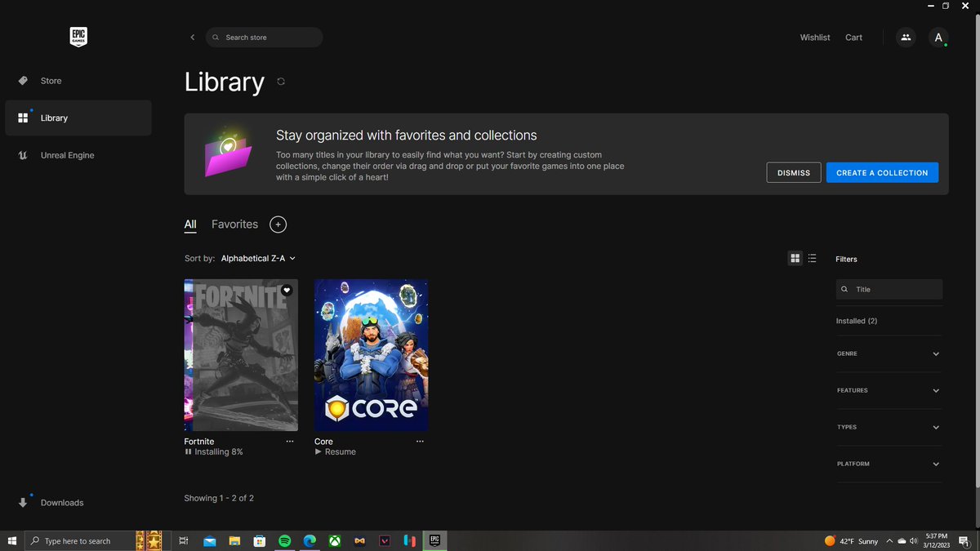Dismiss the collections banner
The width and height of the screenshot is (980, 551).
point(794,172)
